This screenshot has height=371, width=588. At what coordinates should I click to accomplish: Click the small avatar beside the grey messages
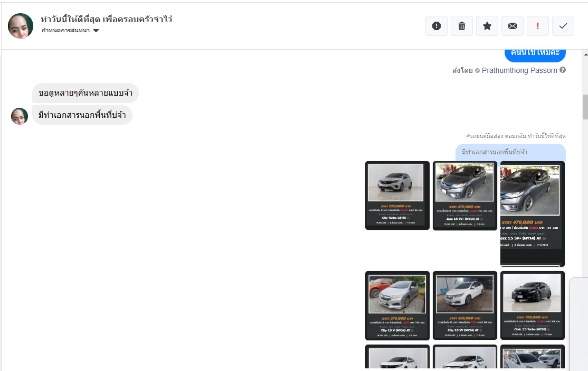pos(20,116)
